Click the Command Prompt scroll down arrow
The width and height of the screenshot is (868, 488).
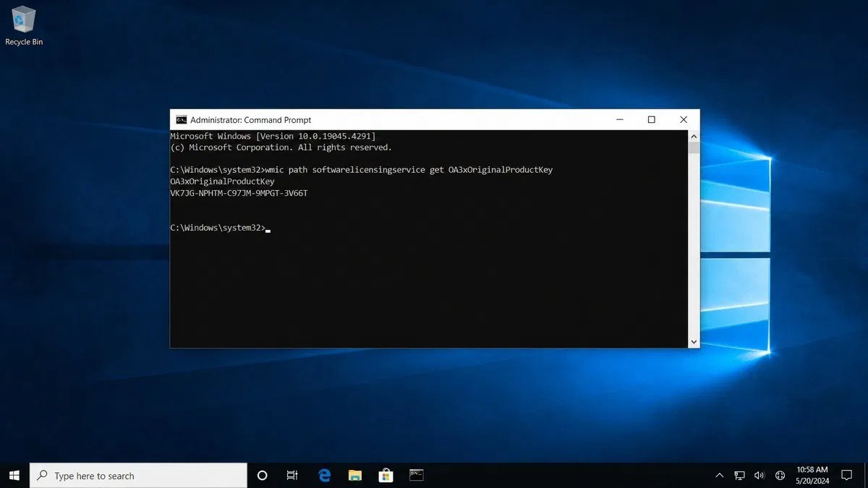tap(694, 342)
